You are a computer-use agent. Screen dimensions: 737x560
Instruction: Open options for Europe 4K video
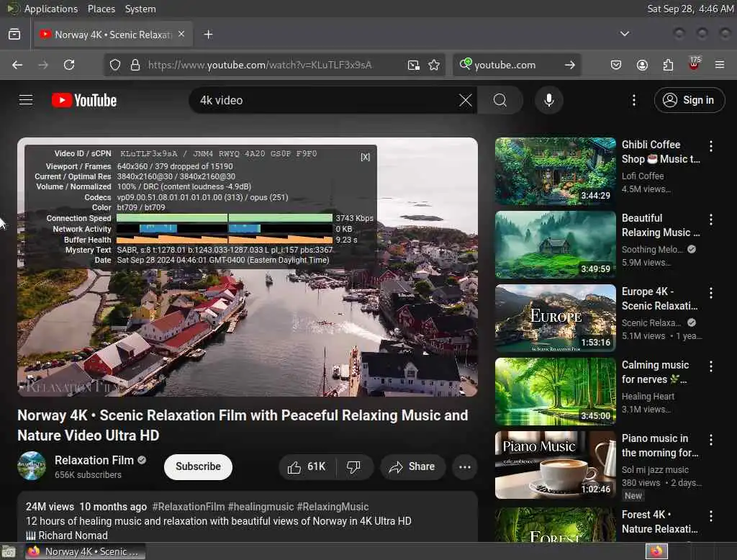click(710, 293)
